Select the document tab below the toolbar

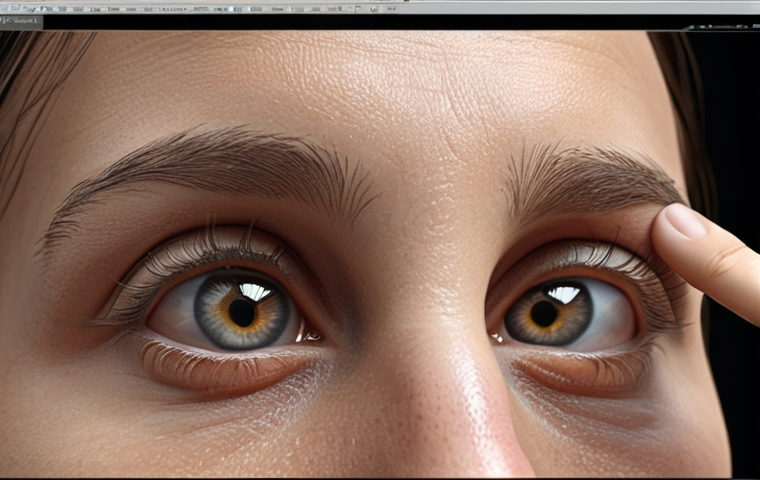21,21
